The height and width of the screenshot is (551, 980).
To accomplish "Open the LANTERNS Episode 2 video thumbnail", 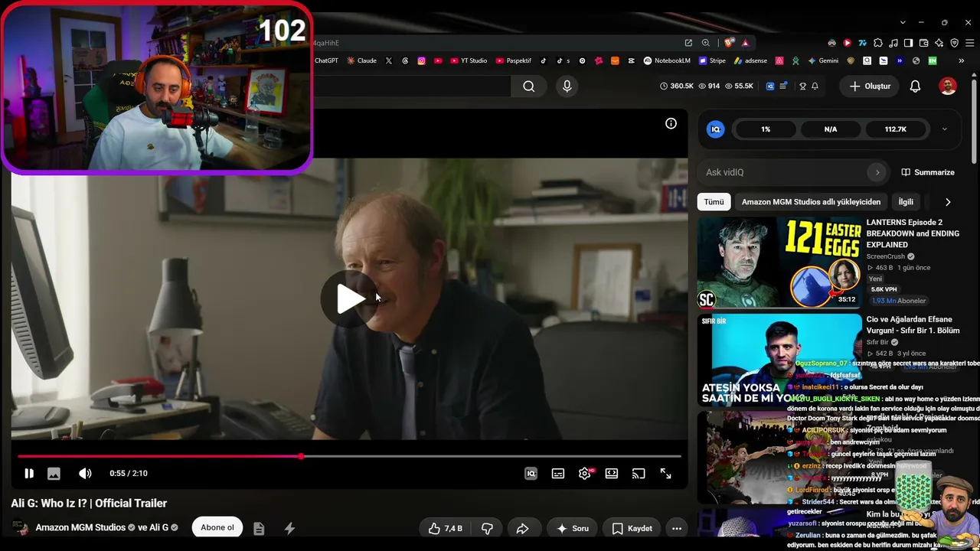I will 779,262.
